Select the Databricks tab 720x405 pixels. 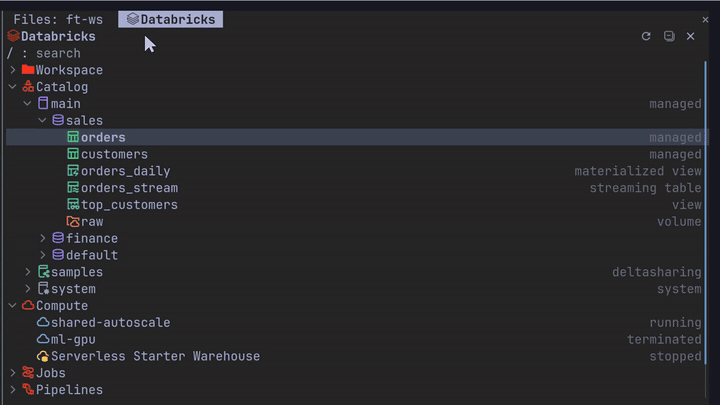[170, 19]
